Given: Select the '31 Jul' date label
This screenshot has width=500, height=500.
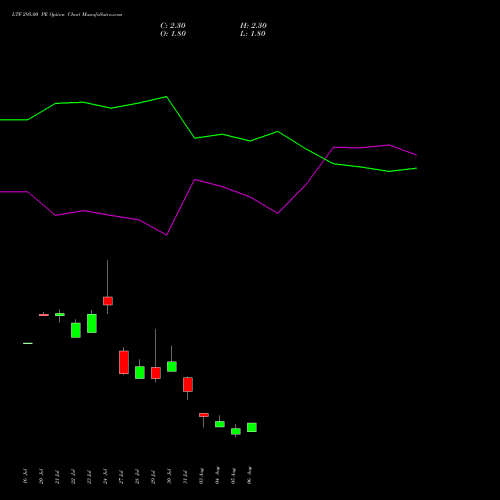Looking at the screenshot, I should [185, 476].
